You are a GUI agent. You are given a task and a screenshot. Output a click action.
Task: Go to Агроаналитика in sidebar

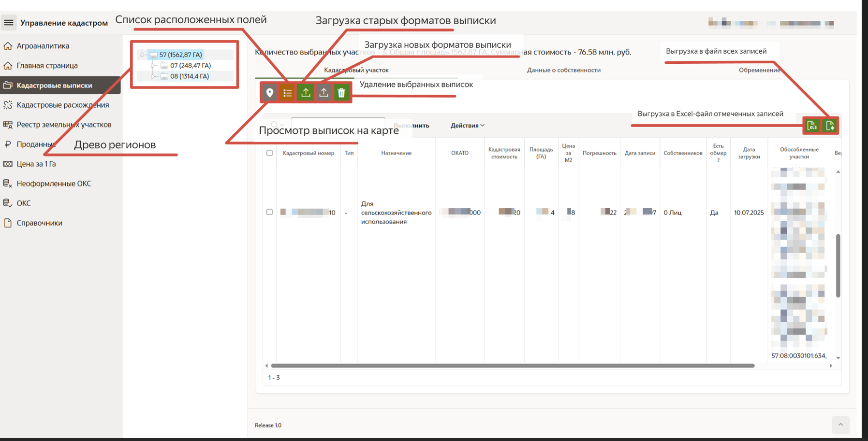pos(43,46)
